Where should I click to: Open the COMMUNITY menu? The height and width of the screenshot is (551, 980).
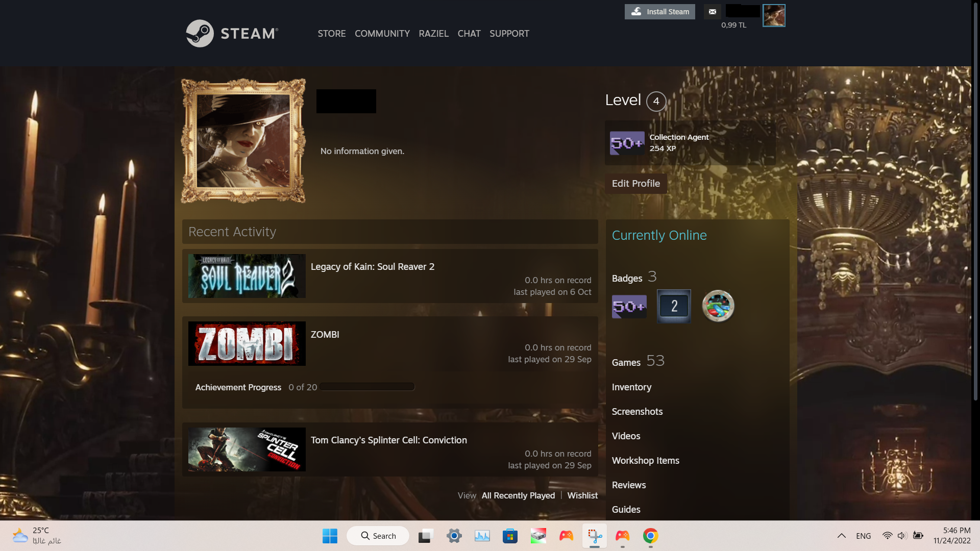[x=382, y=34]
